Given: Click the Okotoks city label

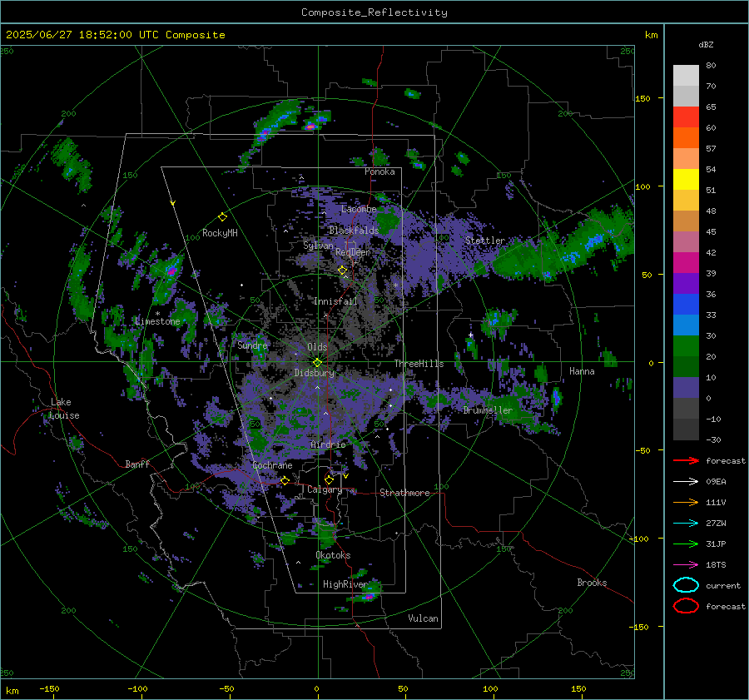Looking at the screenshot, I should 333,555.
